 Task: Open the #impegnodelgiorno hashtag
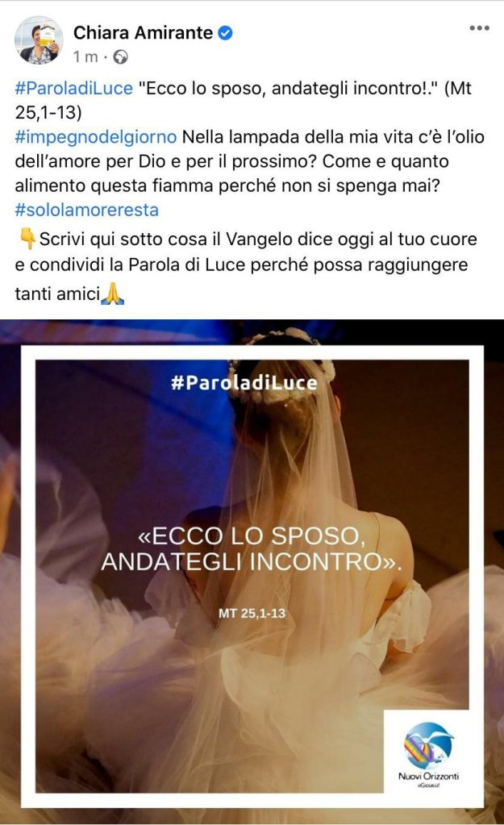96,137
